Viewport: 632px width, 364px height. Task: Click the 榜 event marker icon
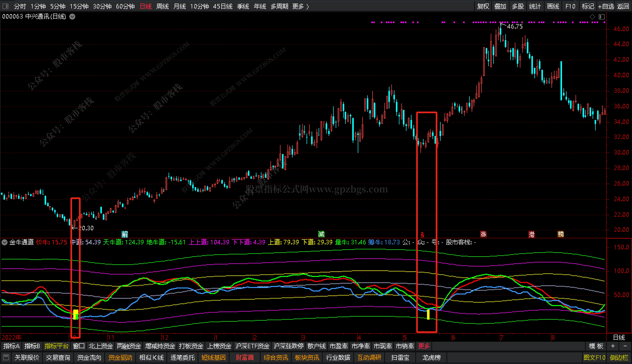[x=561, y=234]
